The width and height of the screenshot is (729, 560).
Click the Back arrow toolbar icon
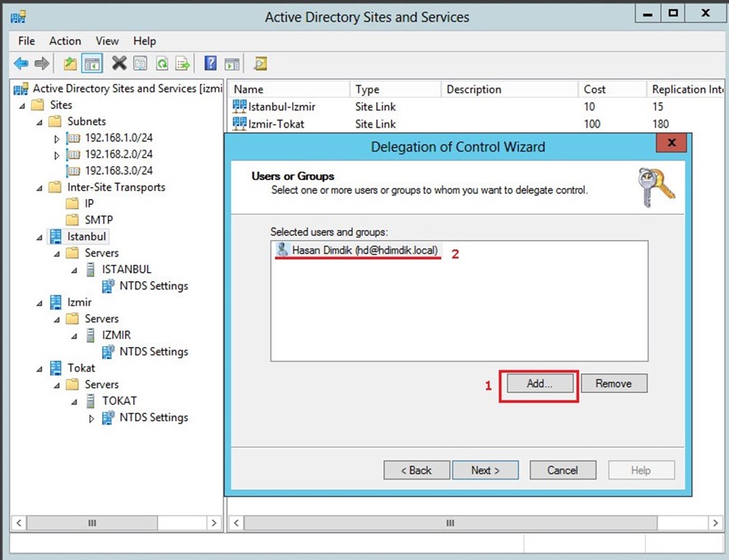click(x=21, y=63)
